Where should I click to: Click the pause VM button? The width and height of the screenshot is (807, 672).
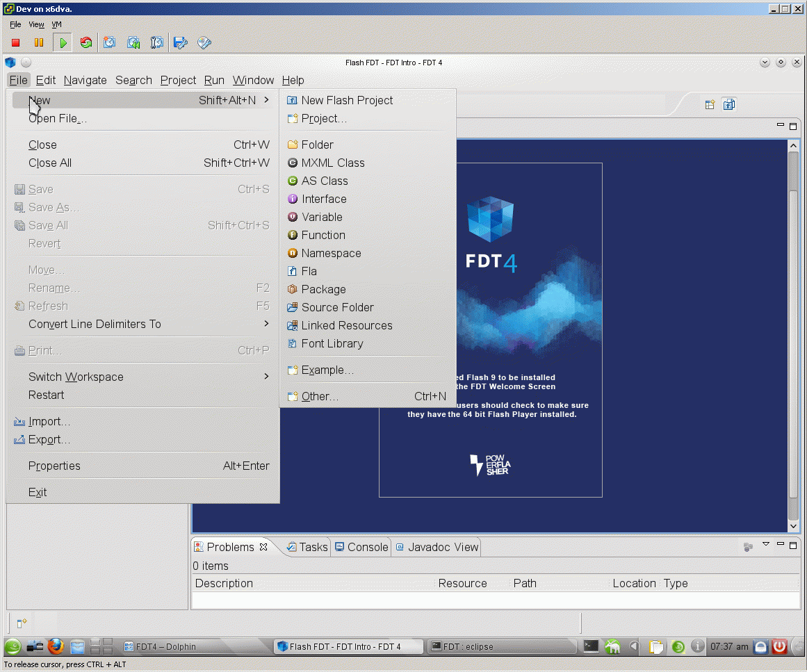coord(39,42)
